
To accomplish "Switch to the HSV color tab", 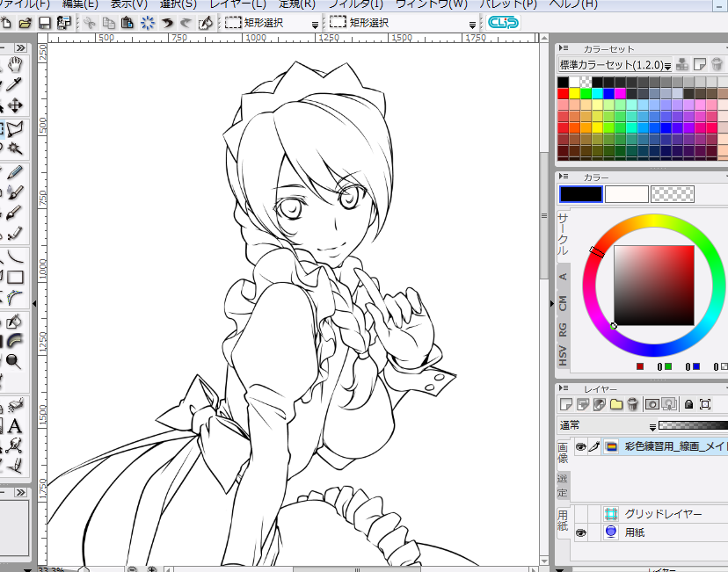I will 563,356.
